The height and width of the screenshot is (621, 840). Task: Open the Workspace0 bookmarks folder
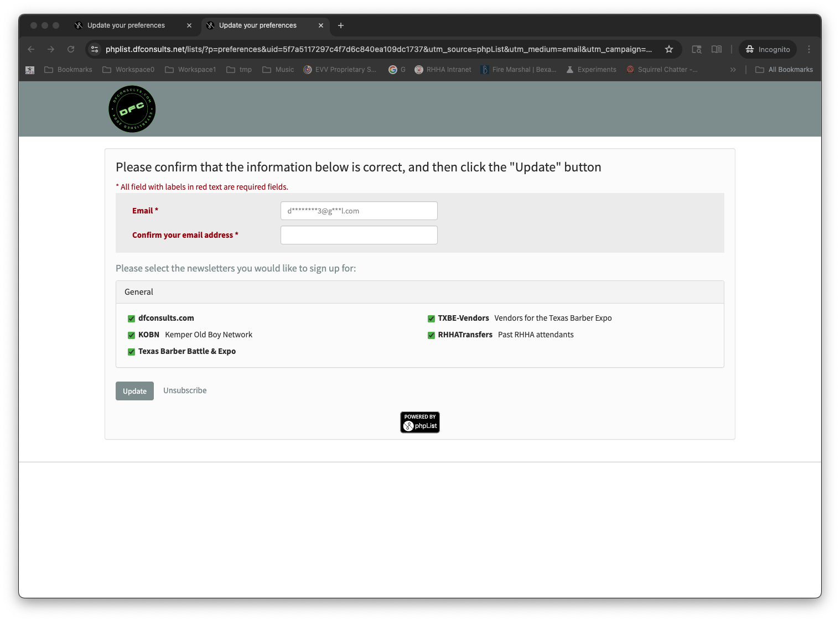(128, 70)
